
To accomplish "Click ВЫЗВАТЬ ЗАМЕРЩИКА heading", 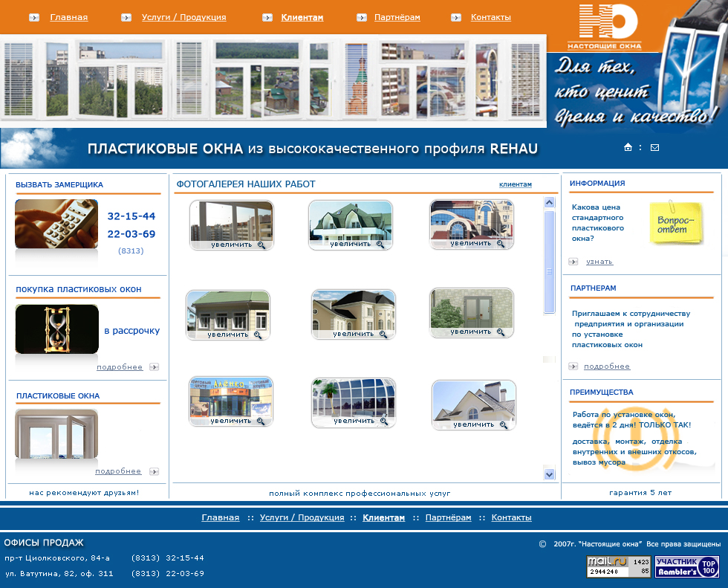I will coord(59,184).
